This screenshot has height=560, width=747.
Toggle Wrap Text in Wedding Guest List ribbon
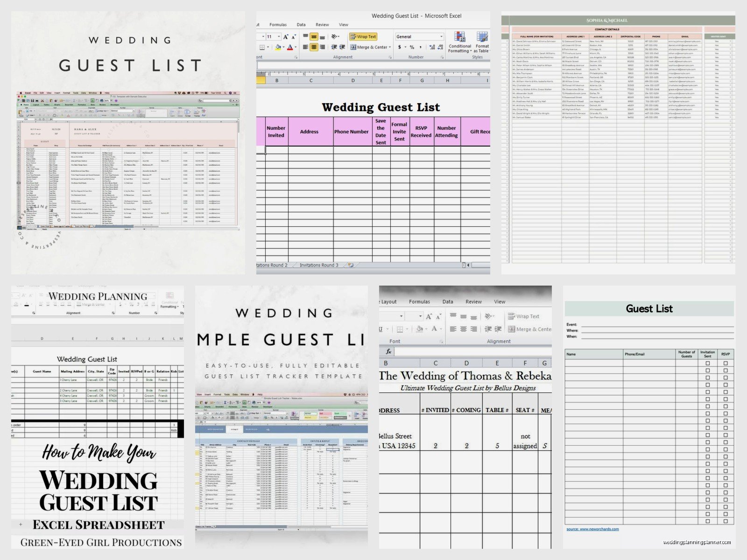tap(363, 36)
